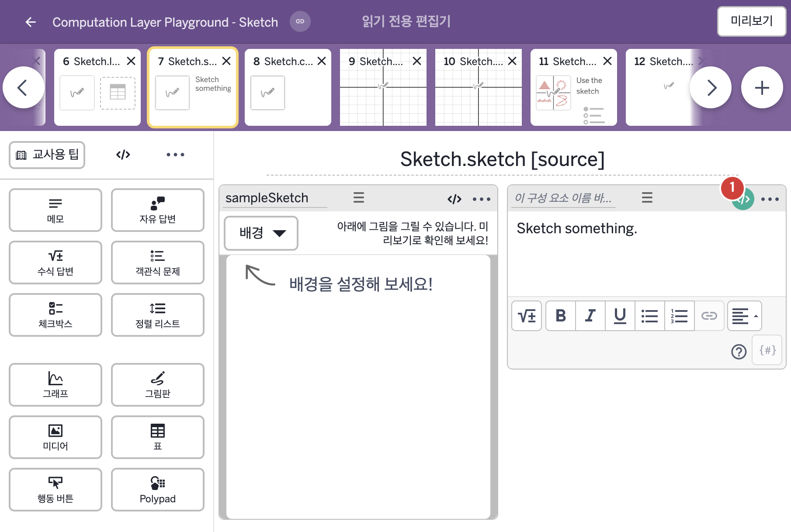
Task: Open sampleSketch more options menu
Action: click(x=482, y=199)
